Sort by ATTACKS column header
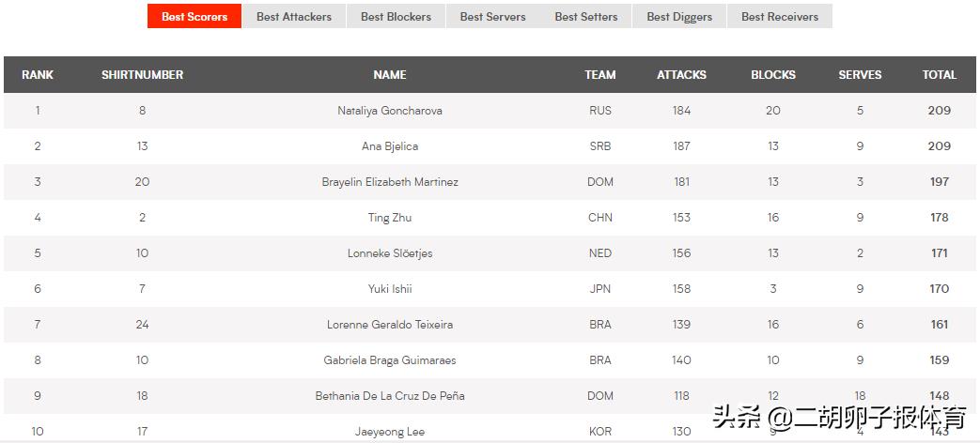 681,74
